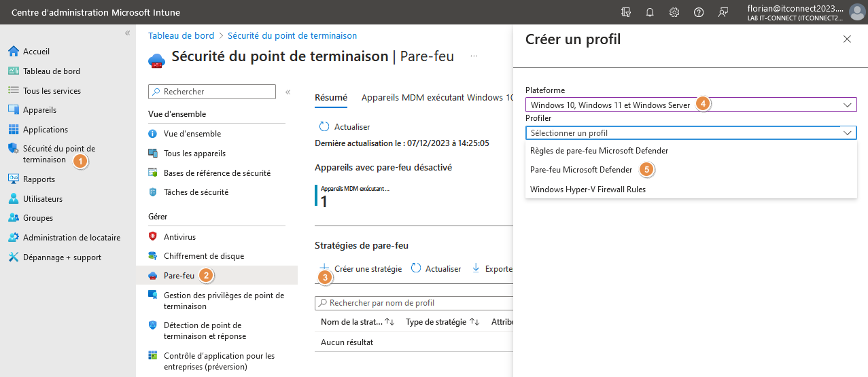Image resolution: width=868 pixels, height=377 pixels.
Task: Open Rapports icon in sidebar
Action: (14, 179)
